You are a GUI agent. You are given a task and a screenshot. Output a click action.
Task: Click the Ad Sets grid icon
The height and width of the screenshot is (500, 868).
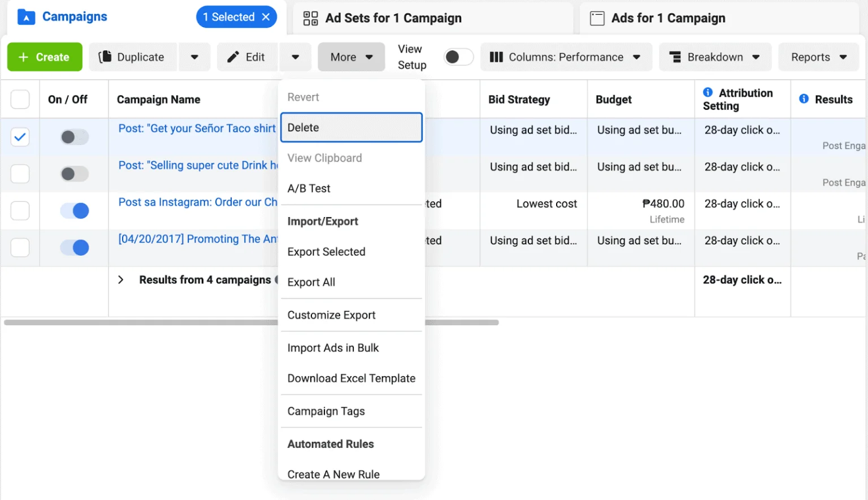tap(310, 18)
